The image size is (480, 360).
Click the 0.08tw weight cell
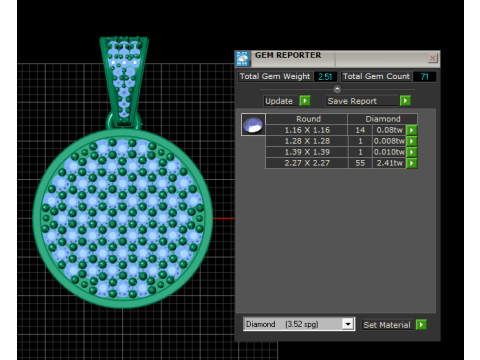[x=389, y=130]
